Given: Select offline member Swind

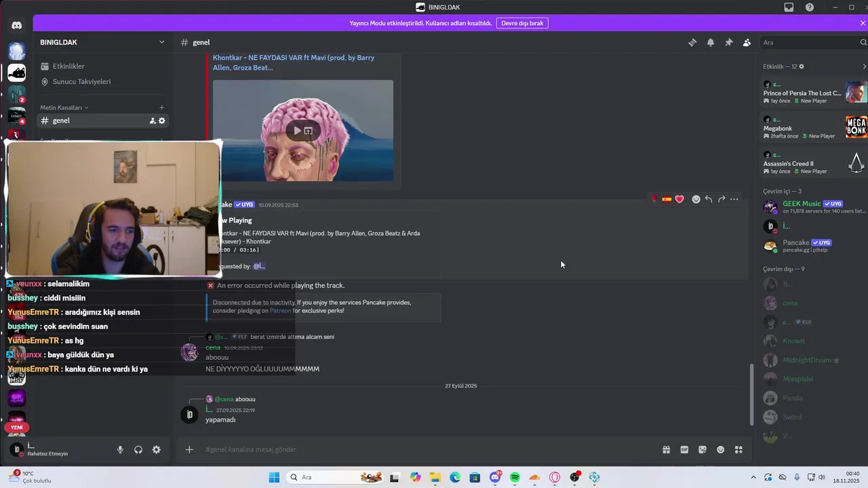Looking at the screenshot, I should click(814, 417).
